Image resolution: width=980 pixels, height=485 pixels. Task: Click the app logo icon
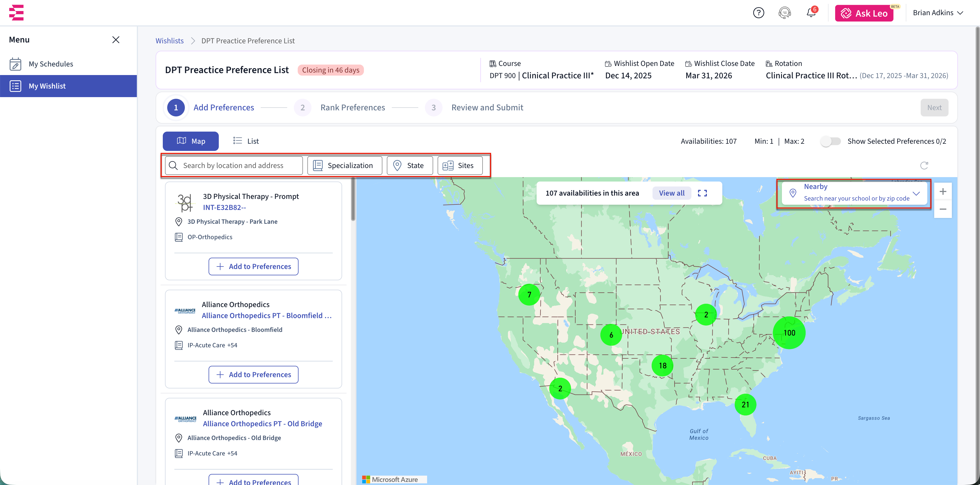click(x=16, y=13)
